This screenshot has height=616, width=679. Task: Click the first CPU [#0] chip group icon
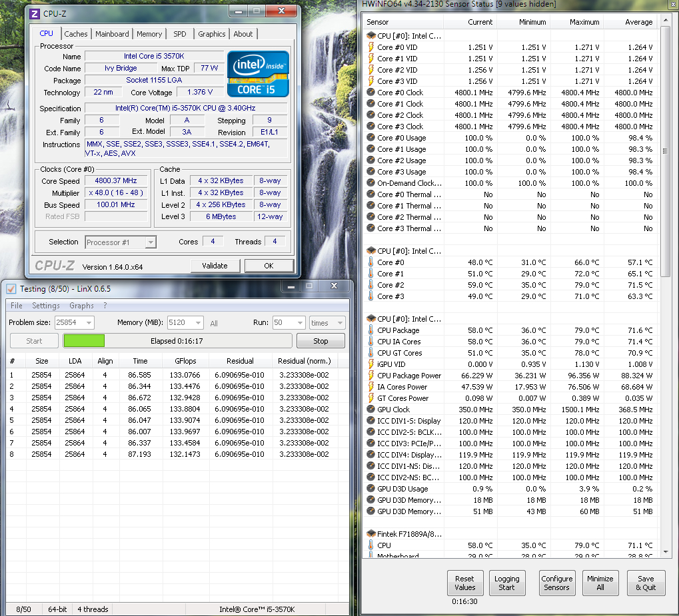tap(371, 35)
